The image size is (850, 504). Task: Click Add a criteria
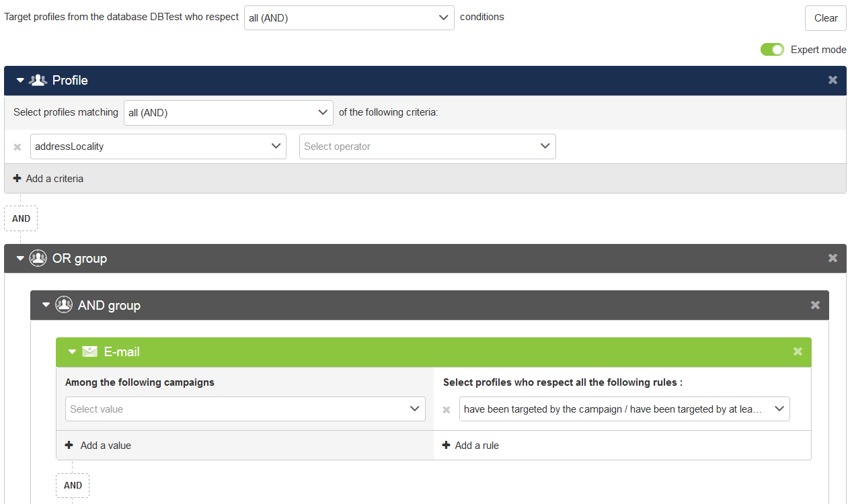click(x=48, y=179)
